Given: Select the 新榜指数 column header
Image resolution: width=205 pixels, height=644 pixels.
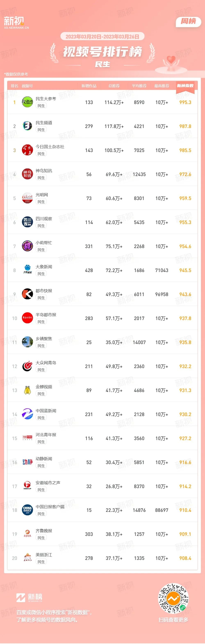Looking at the screenshot, I should click(x=185, y=86).
